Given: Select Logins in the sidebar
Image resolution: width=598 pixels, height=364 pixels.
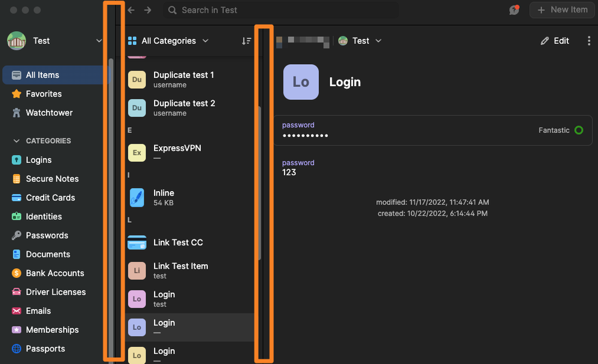Looking at the screenshot, I should pos(38,160).
